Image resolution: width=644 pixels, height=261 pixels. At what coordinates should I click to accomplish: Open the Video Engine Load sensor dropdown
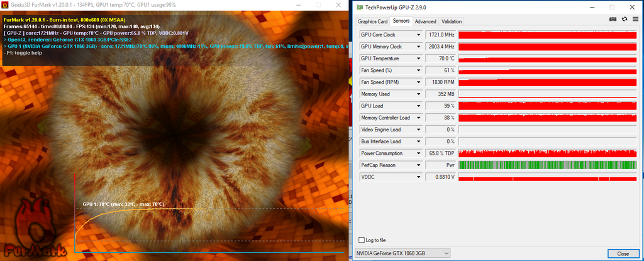click(418, 130)
